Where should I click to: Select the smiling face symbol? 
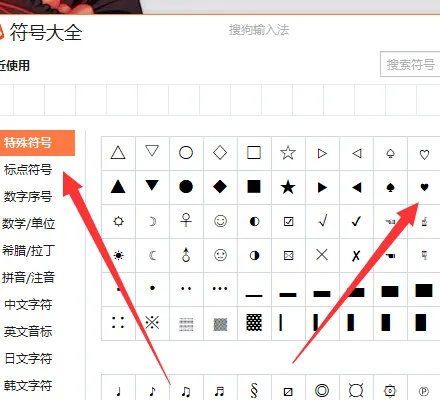coord(220,221)
